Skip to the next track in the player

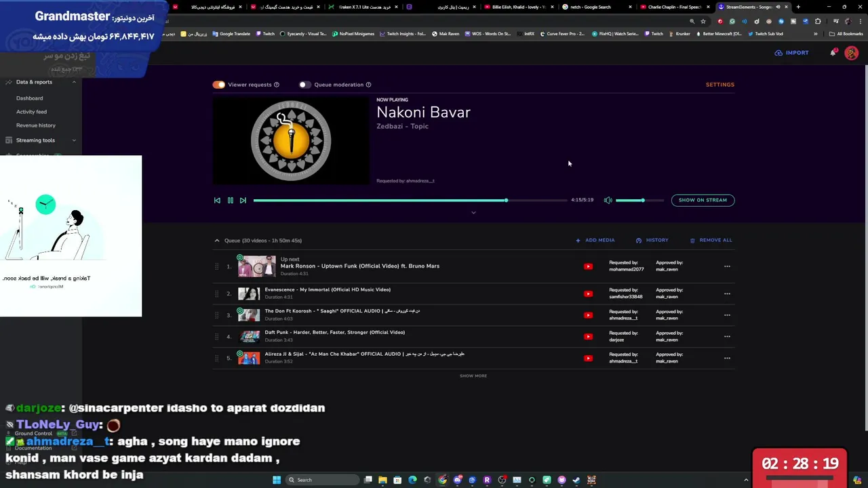click(x=243, y=200)
